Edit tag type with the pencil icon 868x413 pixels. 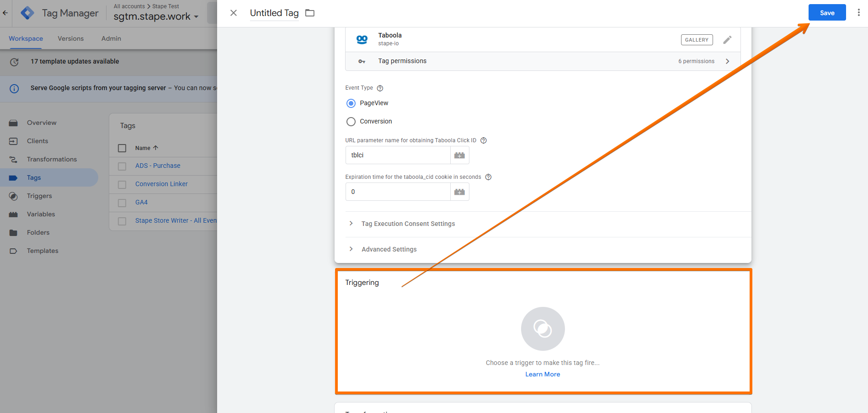[727, 40]
